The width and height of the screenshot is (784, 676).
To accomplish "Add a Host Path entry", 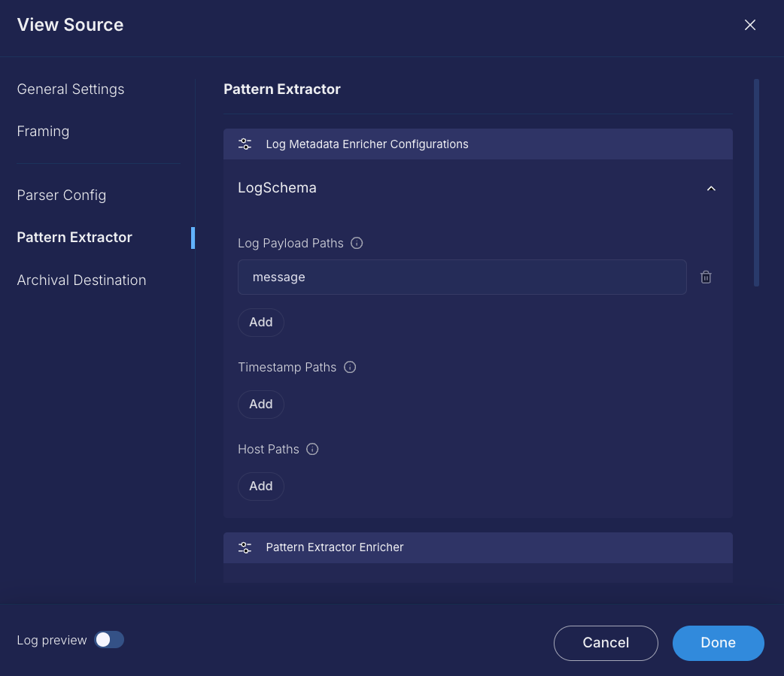I will [x=261, y=486].
